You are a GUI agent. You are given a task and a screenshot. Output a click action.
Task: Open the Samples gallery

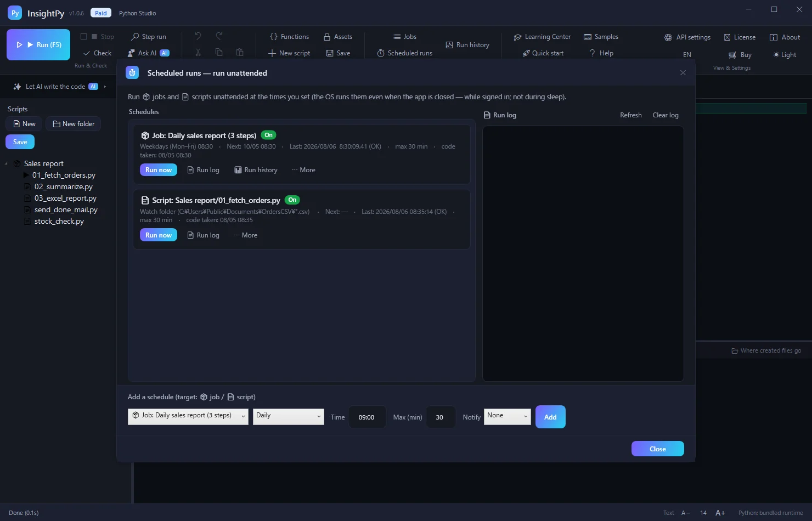601,37
